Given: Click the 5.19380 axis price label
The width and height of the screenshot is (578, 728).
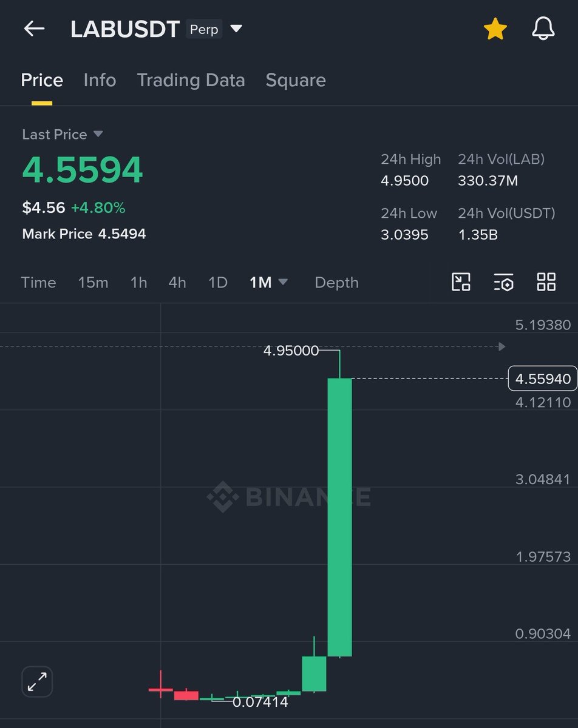Looking at the screenshot, I should tap(543, 325).
